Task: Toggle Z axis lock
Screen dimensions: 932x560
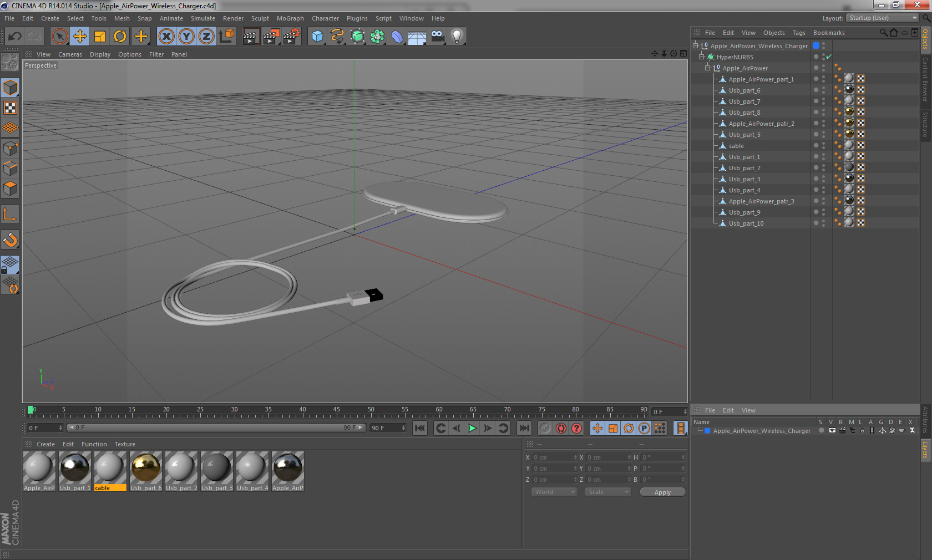Action: (x=206, y=37)
